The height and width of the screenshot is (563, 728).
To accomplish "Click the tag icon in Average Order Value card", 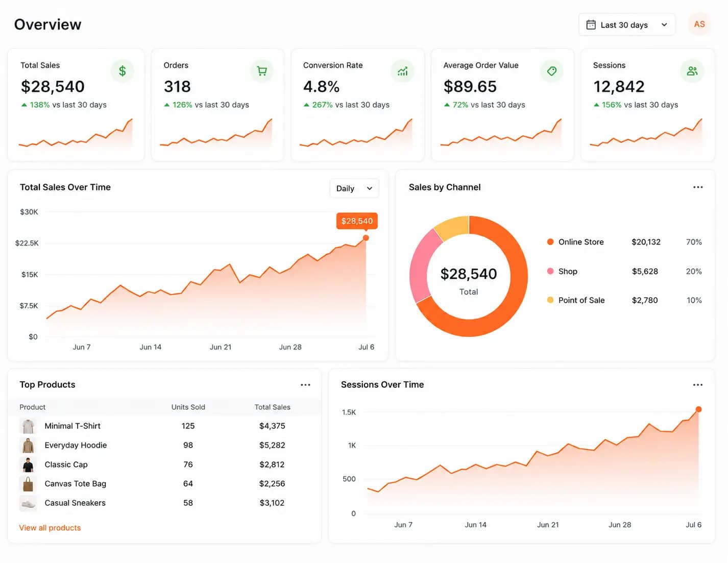I will (x=552, y=71).
